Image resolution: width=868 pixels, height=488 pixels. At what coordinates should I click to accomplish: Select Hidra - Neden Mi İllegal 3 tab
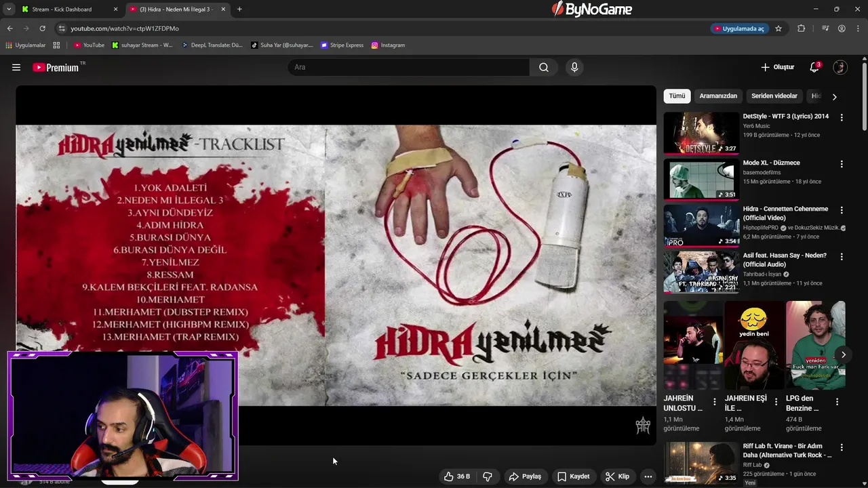176,9
